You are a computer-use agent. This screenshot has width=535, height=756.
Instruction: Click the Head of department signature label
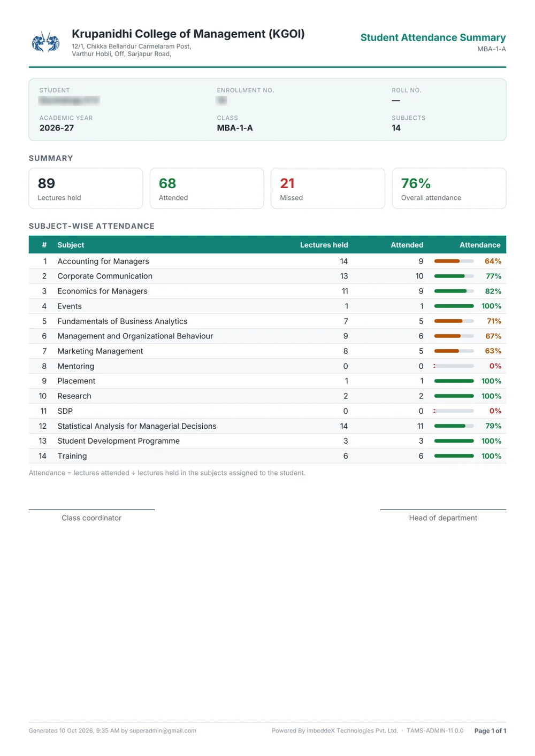443,518
